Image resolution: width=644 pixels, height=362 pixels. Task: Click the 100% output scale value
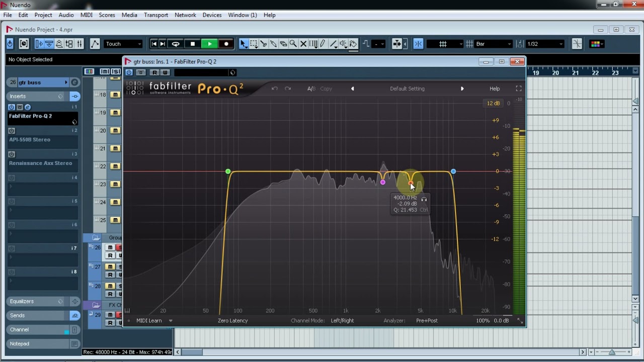pyautogui.click(x=482, y=321)
